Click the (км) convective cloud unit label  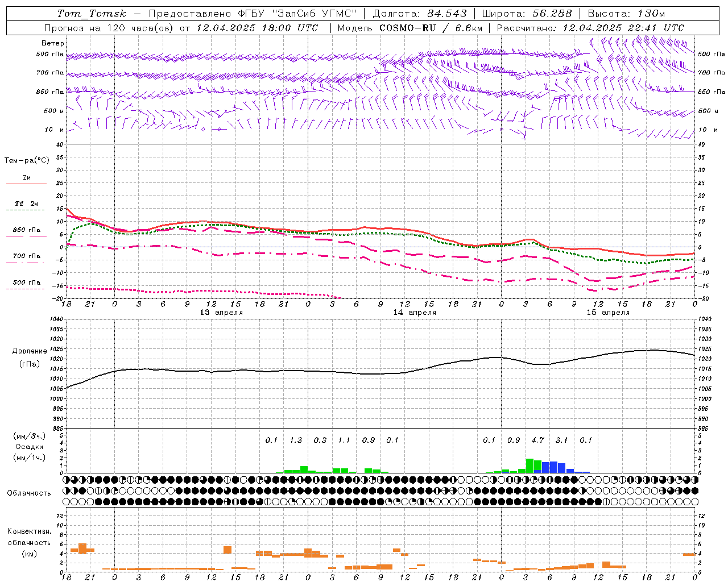tap(29, 554)
